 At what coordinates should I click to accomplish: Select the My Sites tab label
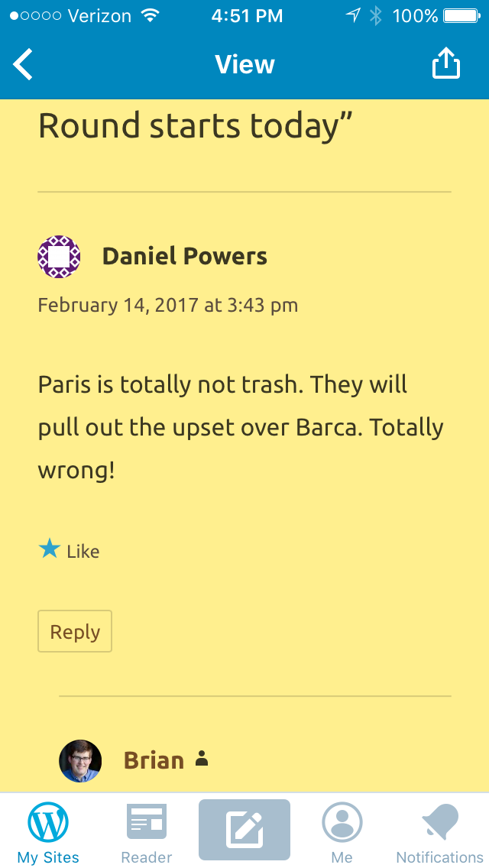[x=48, y=857]
